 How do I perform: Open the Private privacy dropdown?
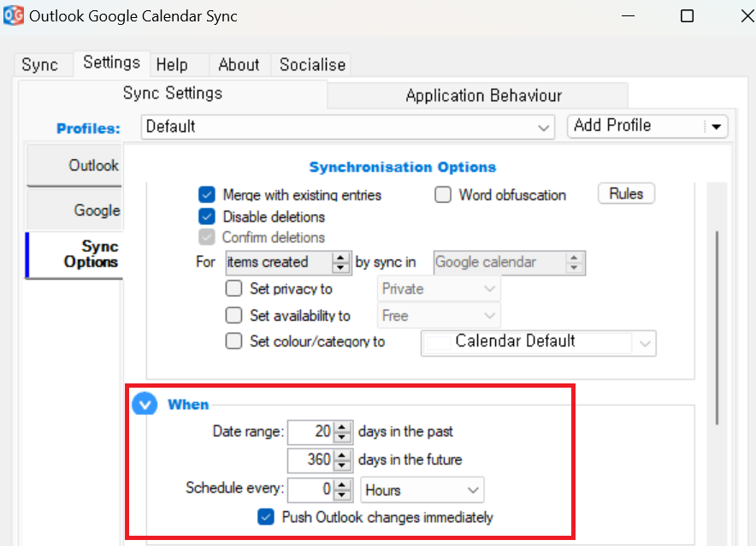pyautogui.click(x=439, y=289)
